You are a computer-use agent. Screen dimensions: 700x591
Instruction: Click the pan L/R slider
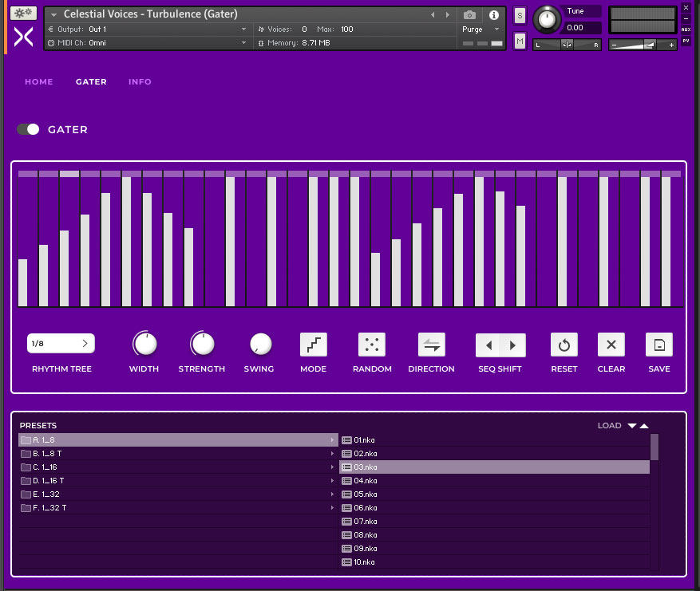(567, 45)
